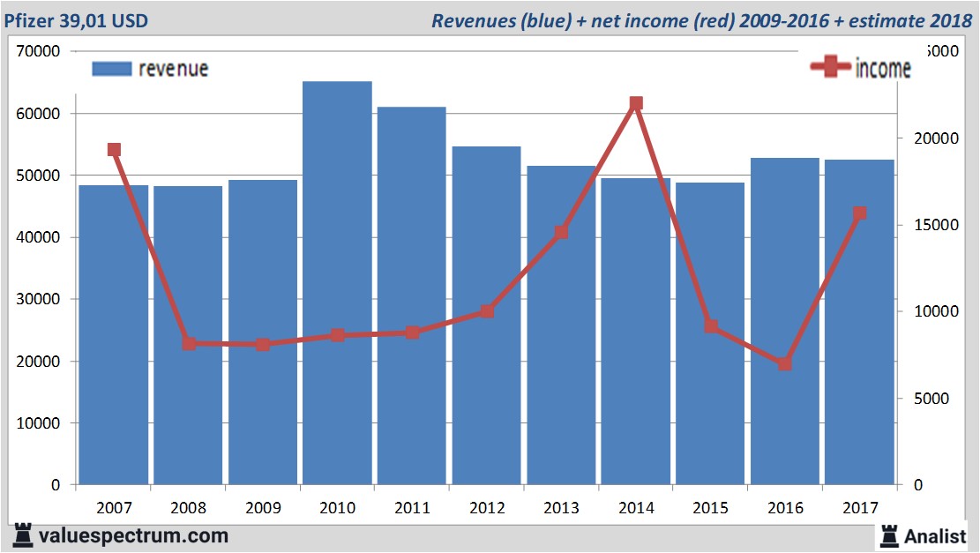The width and height of the screenshot is (980, 553).
Task: Select the 2013 revenue bar
Action: pyautogui.click(x=561, y=325)
